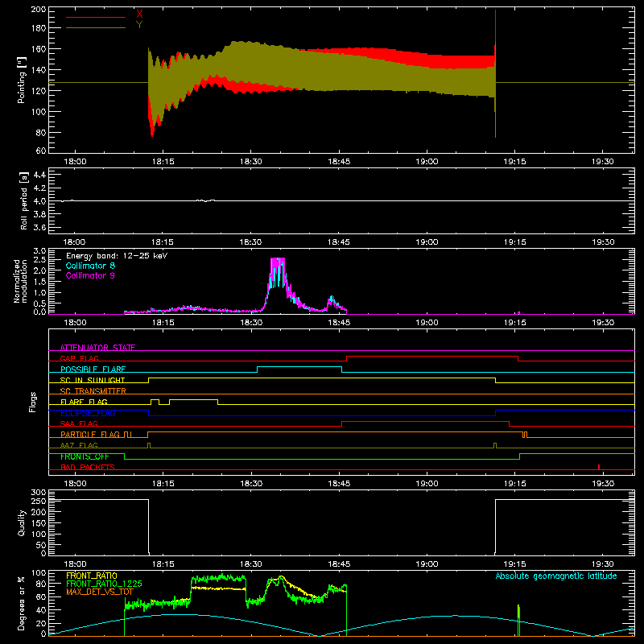Click the Collimator 8 legend entry
The image size is (644, 644).
(90, 266)
